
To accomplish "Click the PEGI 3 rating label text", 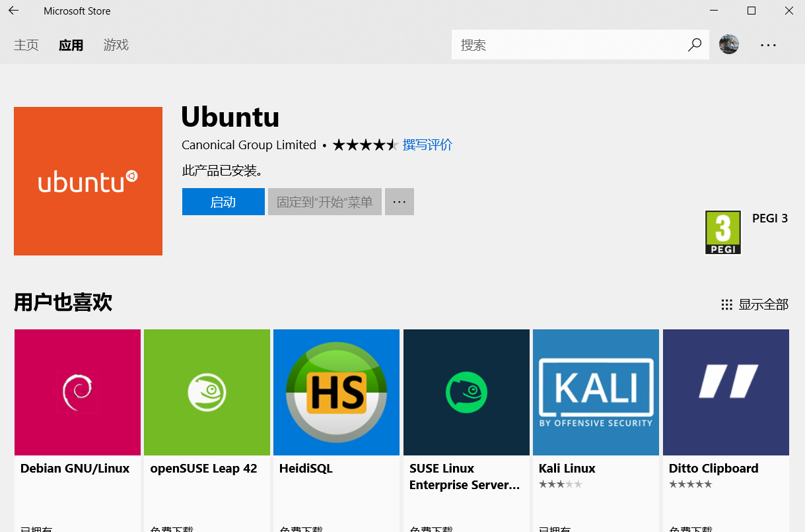I will 770,218.
